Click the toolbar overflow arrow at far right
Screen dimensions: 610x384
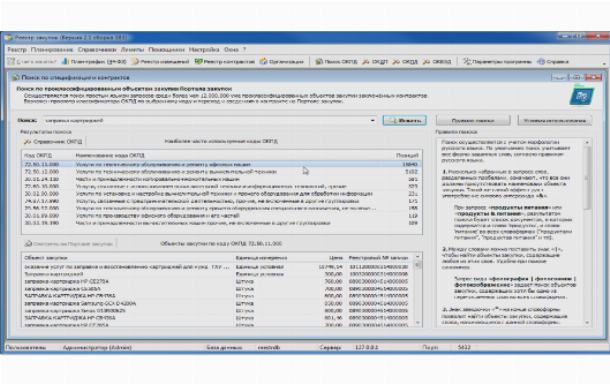(x=604, y=63)
